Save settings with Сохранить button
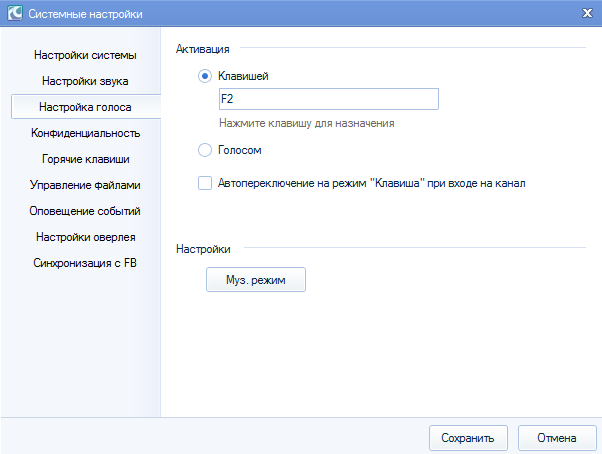This screenshot has width=602, height=454. tap(468, 438)
